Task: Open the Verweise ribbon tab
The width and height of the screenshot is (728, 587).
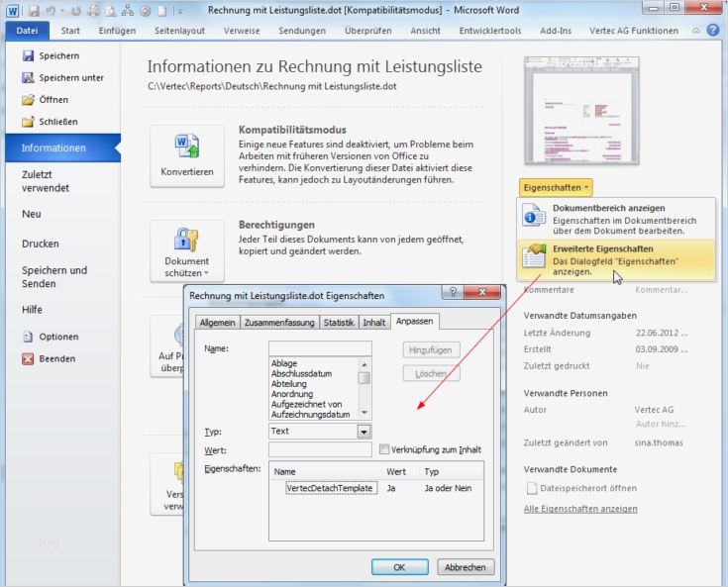Action: (x=242, y=31)
